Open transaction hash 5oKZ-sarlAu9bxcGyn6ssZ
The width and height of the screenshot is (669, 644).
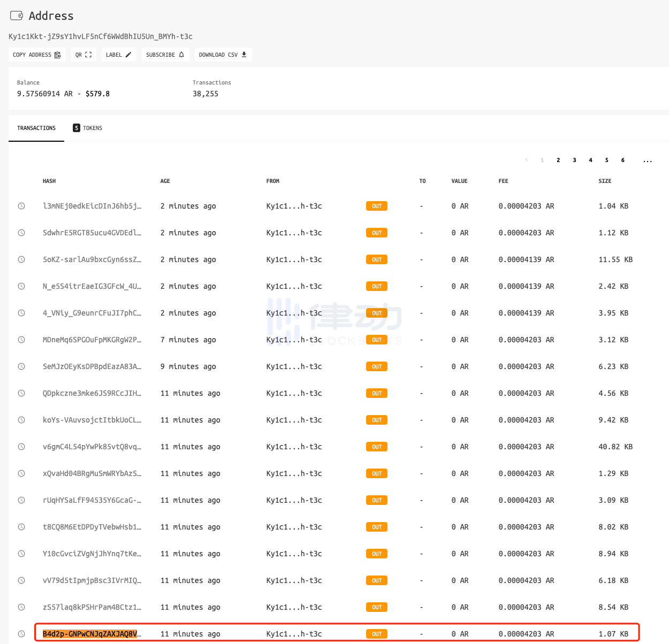pyautogui.click(x=92, y=259)
